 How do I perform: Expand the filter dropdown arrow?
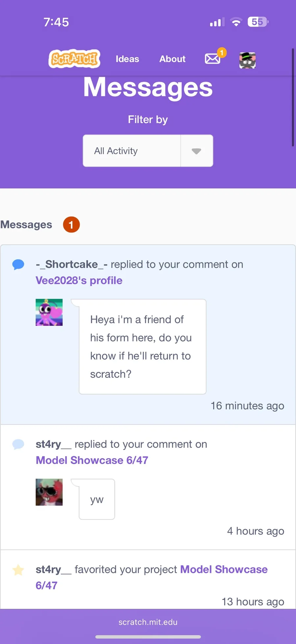[197, 151]
